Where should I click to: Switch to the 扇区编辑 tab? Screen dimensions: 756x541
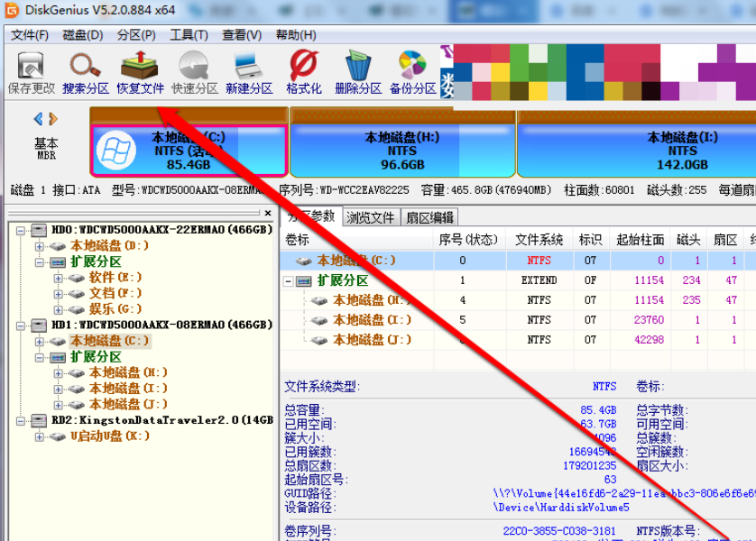tap(429, 217)
